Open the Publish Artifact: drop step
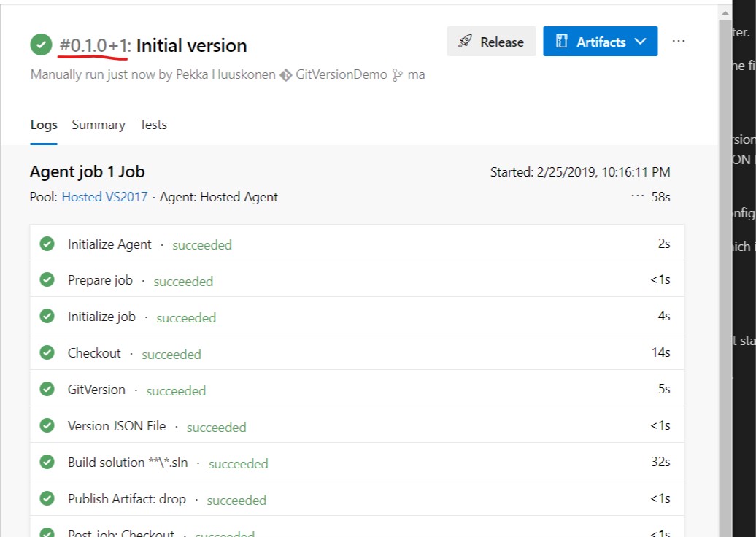The height and width of the screenshot is (537, 756). [357, 498]
